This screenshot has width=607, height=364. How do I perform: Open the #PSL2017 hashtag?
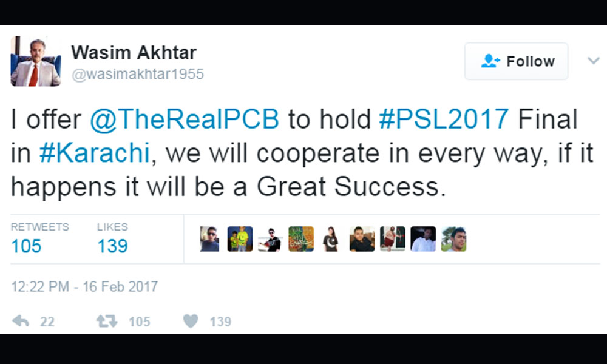444,119
